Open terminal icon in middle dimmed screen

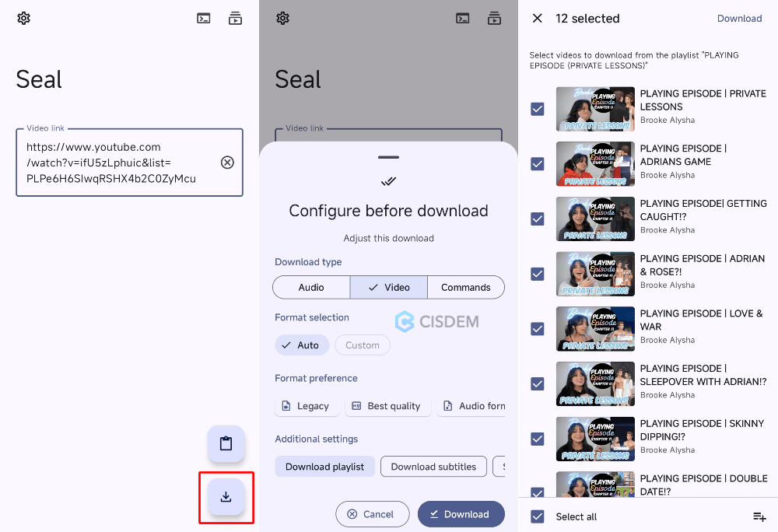[462, 19]
